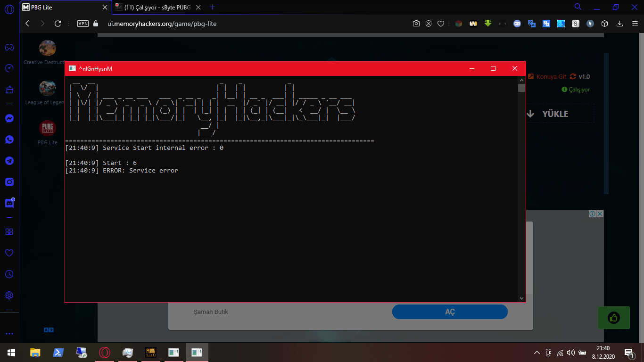Viewport: 644px width, 362px height.
Task: Open WhatsApp in the Opera sidebar
Action: tap(9, 140)
